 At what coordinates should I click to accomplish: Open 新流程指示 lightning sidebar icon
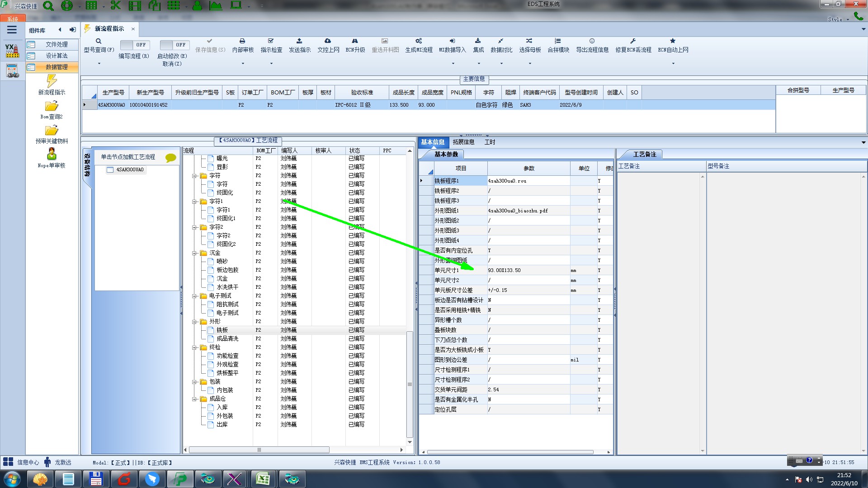pyautogui.click(x=52, y=81)
